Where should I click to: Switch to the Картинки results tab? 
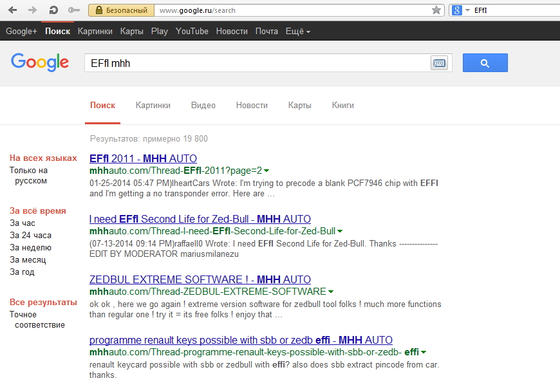point(153,106)
